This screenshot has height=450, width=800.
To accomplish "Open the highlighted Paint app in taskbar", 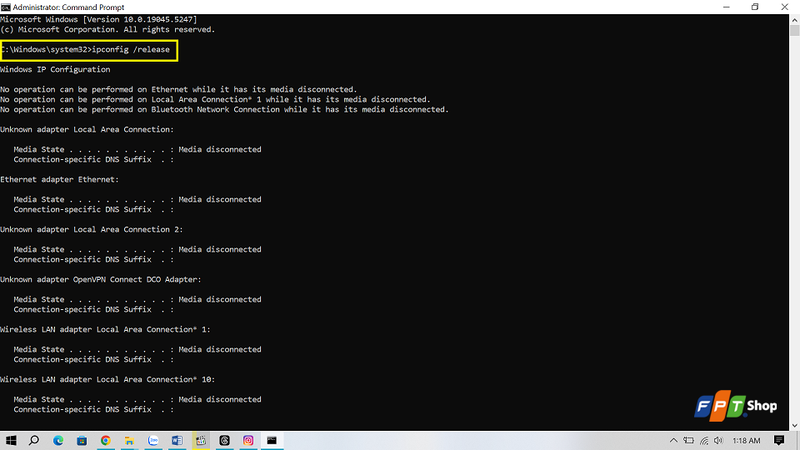I will pyautogui.click(x=201, y=440).
